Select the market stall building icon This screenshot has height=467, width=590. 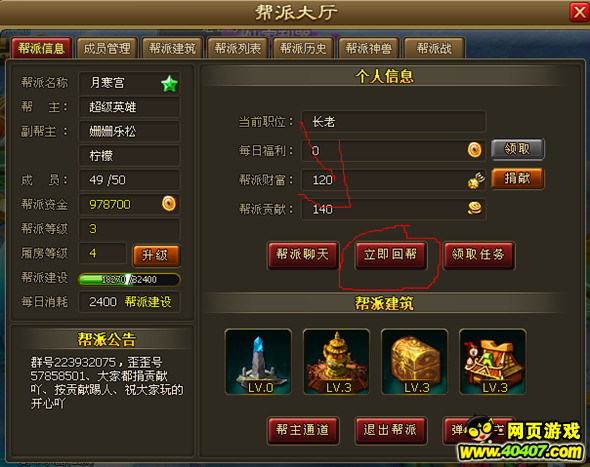click(493, 362)
